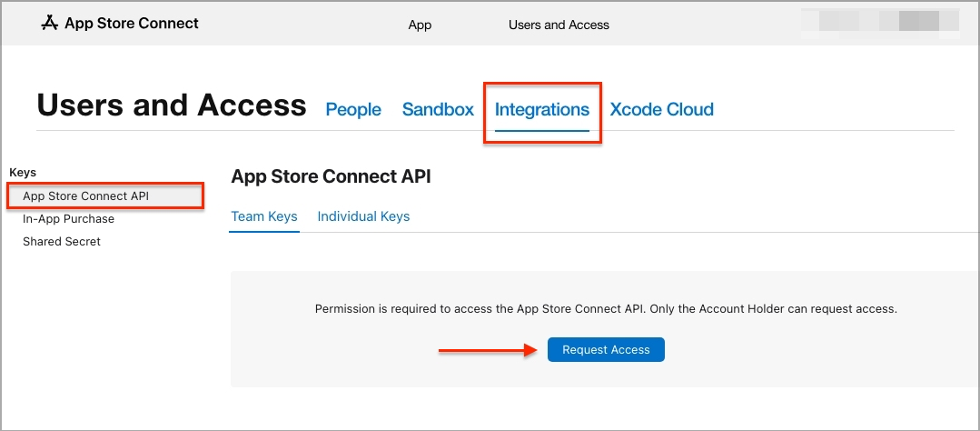Click the permission required message text
Image resolution: width=980 pixels, height=431 pixels.
tap(606, 309)
